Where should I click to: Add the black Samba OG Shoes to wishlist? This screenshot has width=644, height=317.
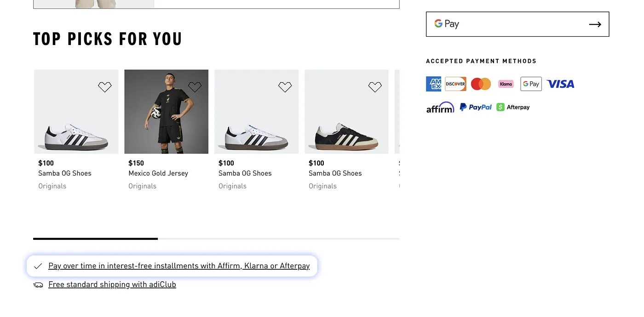[x=375, y=87]
